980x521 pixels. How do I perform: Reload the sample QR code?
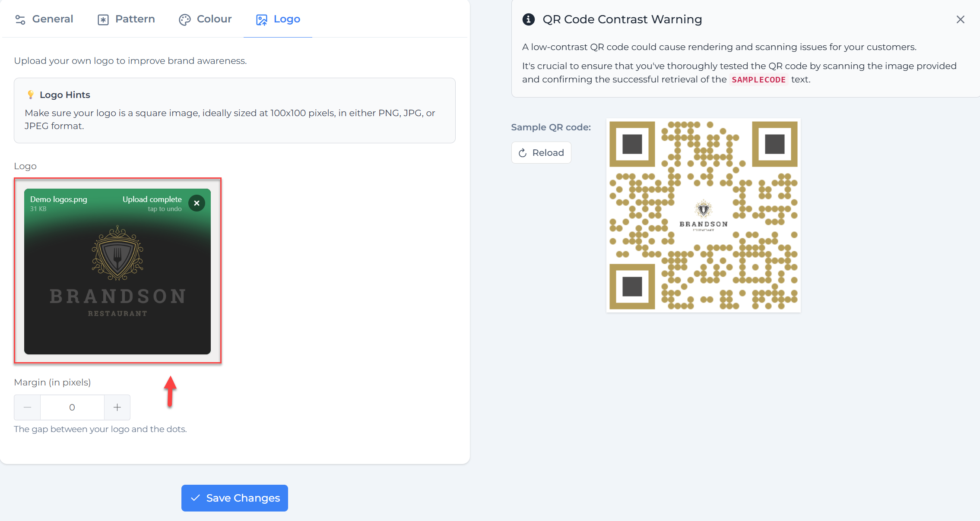click(x=541, y=152)
